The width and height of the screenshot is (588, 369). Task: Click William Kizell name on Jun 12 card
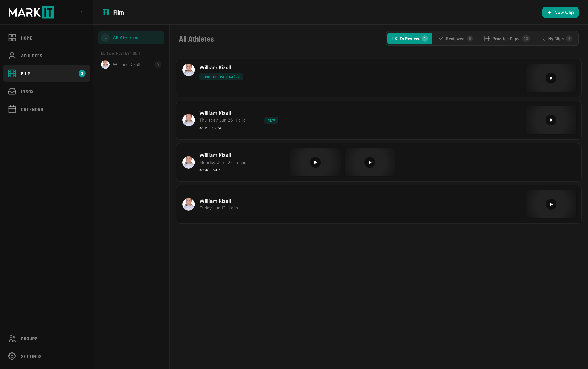click(215, 201)
